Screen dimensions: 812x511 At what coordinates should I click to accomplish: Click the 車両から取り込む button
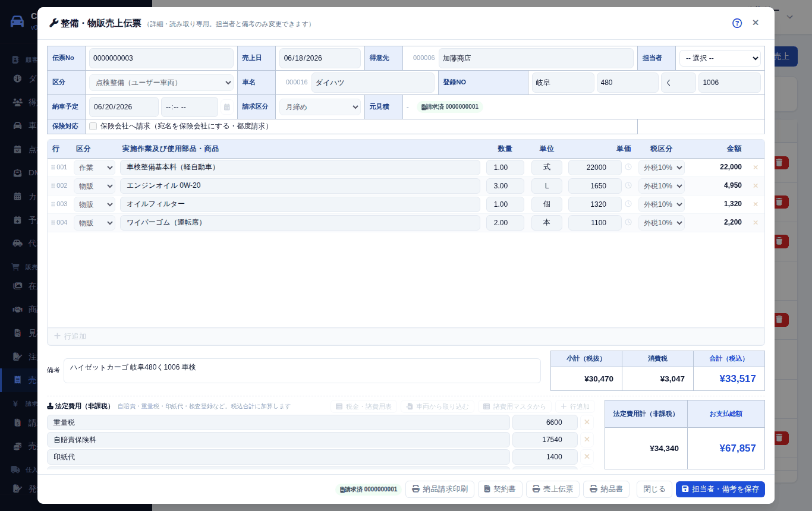pyautogui.click(x=438, y=406)
